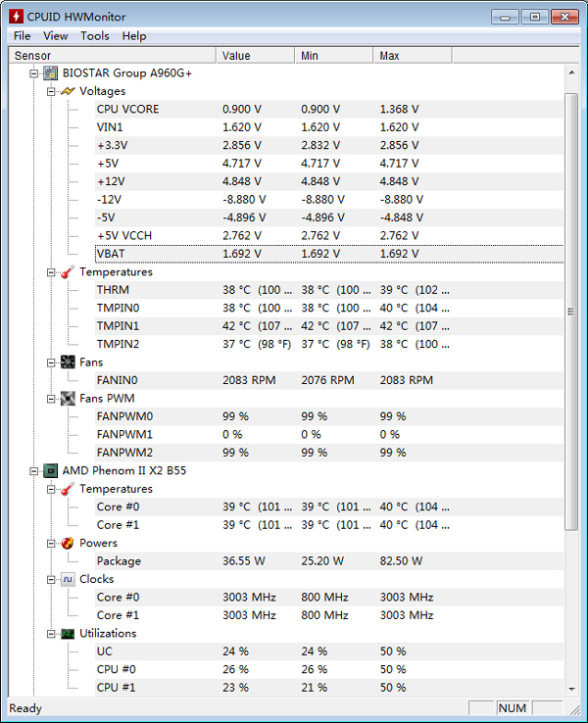Click the vertical scrollbar thumb
The image size is (588, 723).
click(x=571, y=312)
